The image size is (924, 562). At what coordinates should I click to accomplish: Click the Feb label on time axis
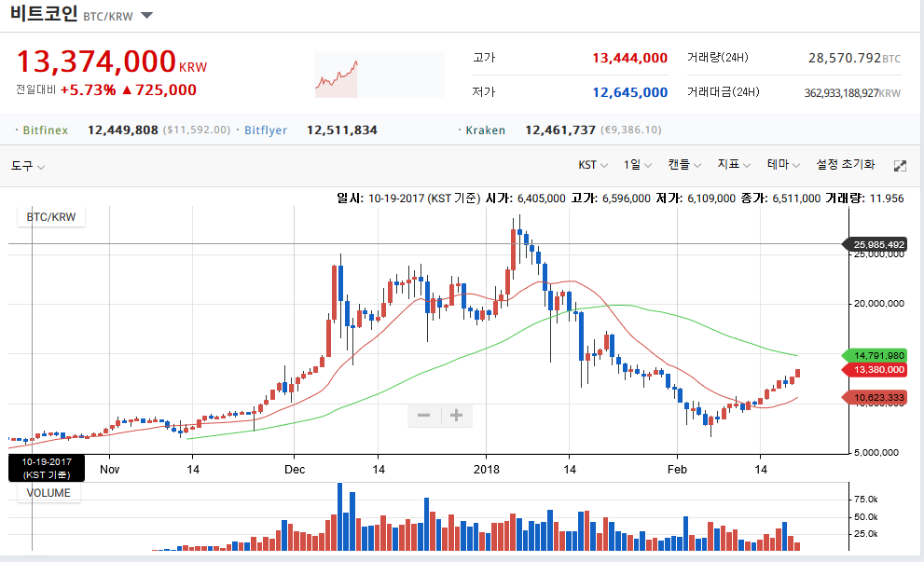pyautogui.click(x=677, y=470)
